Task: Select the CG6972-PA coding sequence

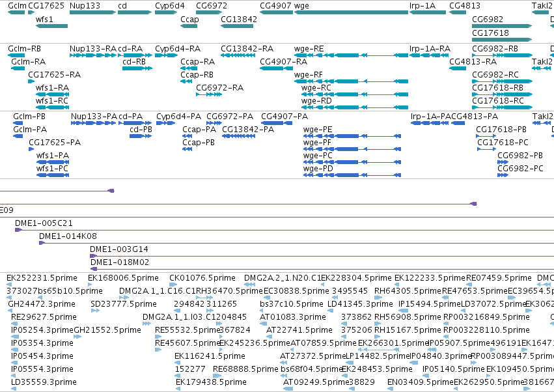Action: click(214, 123)
